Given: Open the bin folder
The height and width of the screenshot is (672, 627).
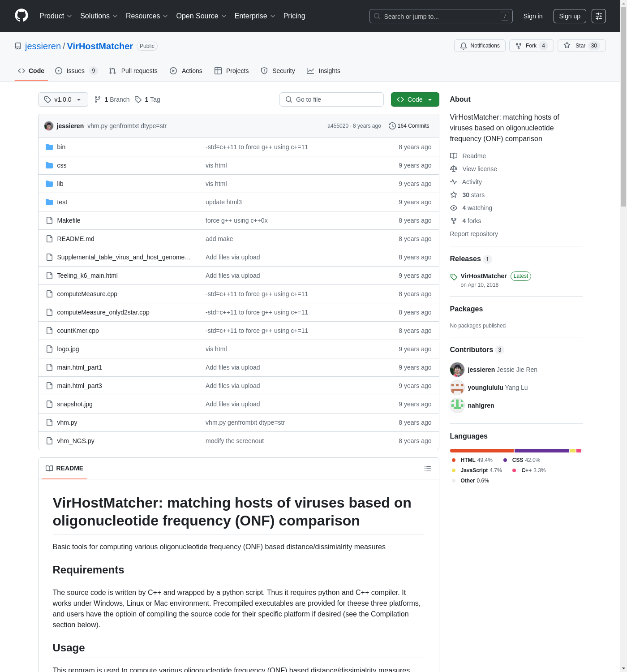Looking at the screenshot, I should click(61, 147).
